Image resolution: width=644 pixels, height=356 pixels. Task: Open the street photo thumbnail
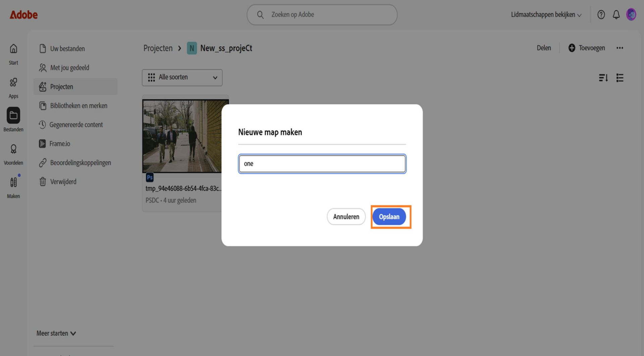(182, 136)
